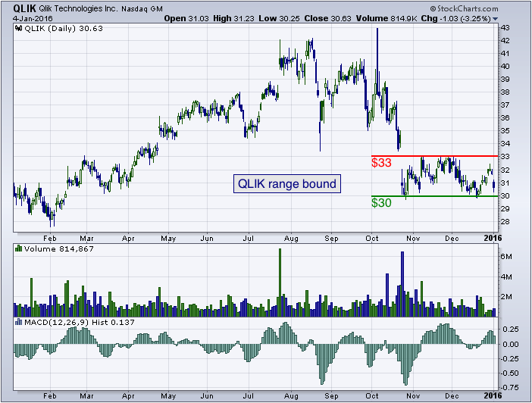Click the Oct label on bottom MACD axis

point(372,396)
